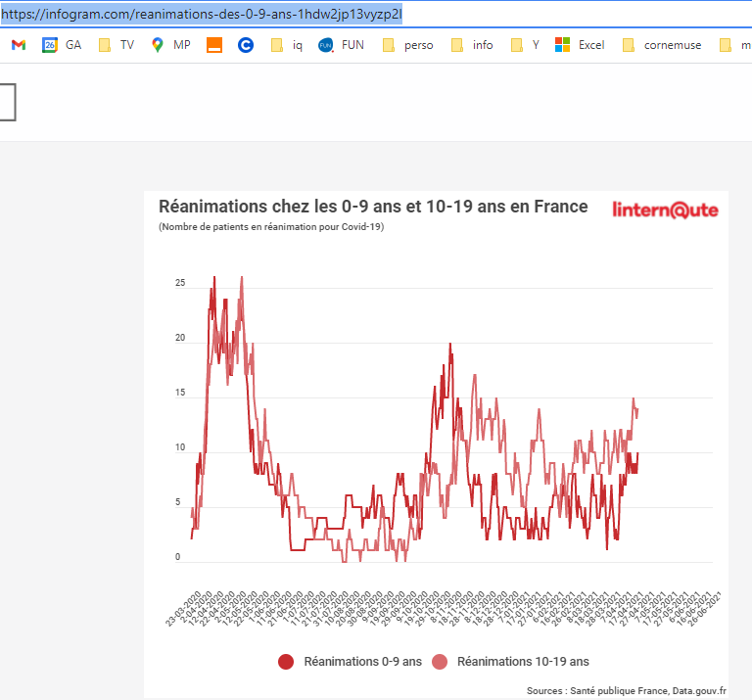Open the Microsoft Excel bookmark
Screen dimensions: 752x700
coord(580,45)
